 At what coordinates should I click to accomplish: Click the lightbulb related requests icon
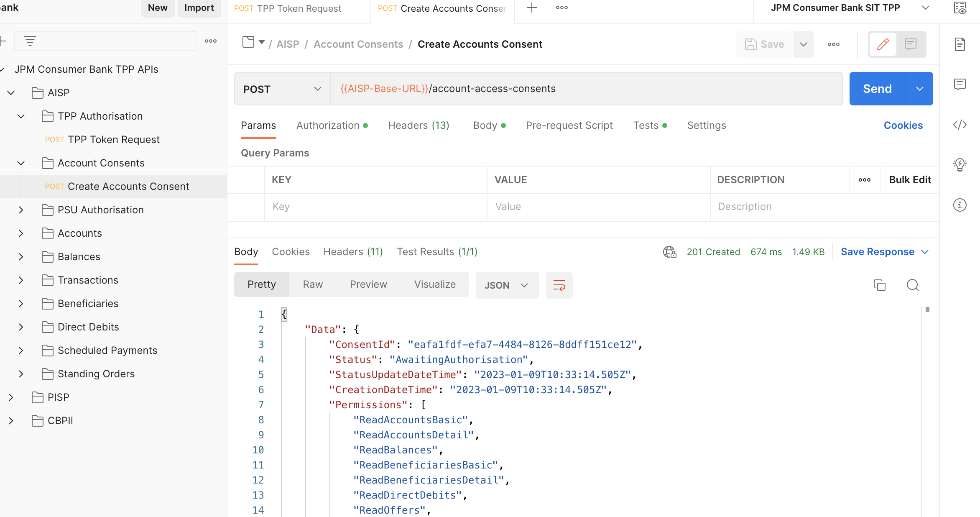click(960, 164)
